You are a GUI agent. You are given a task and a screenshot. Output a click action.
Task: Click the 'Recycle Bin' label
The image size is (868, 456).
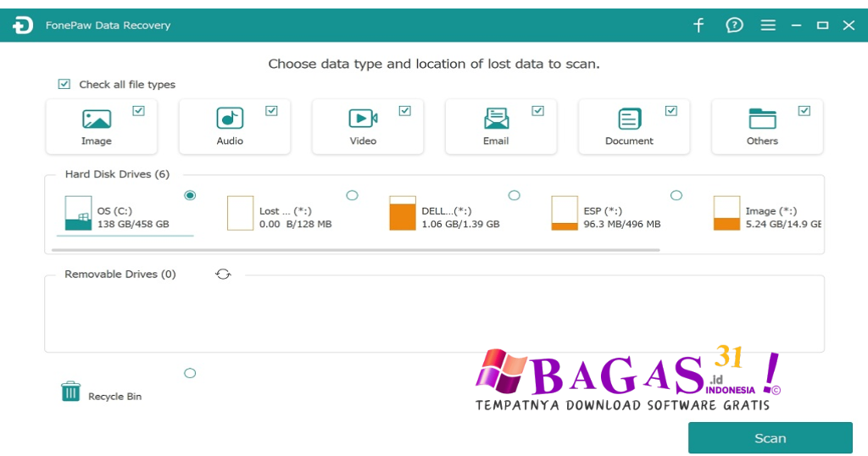(x=115, y=396)
